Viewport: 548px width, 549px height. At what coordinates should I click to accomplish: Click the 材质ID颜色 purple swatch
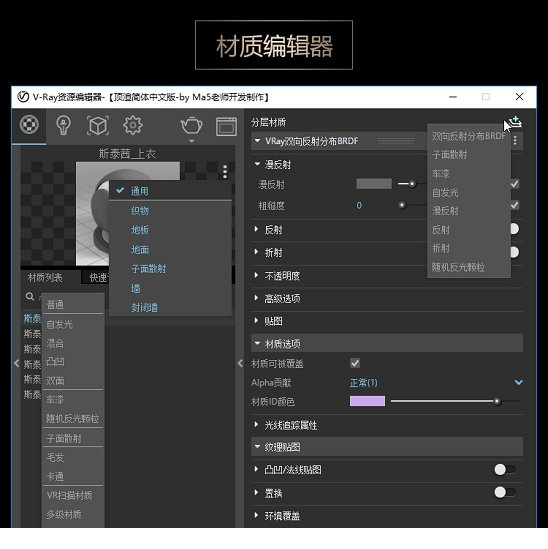tap(367, 401)
